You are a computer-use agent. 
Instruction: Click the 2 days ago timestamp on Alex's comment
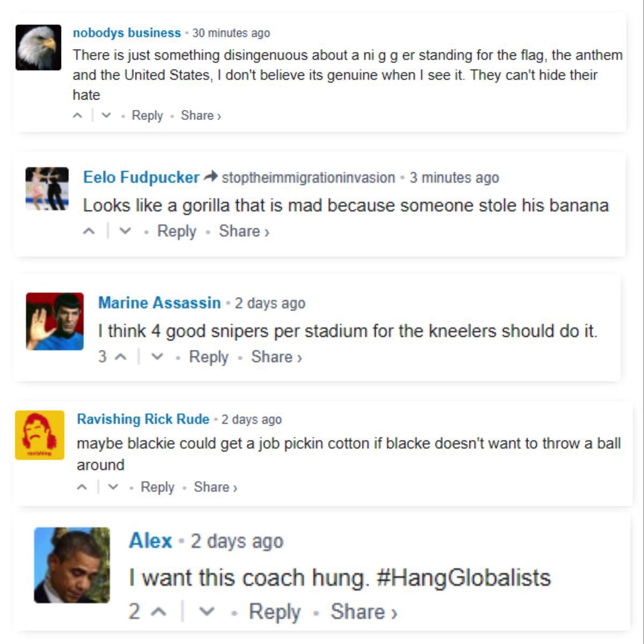point(237,541)
